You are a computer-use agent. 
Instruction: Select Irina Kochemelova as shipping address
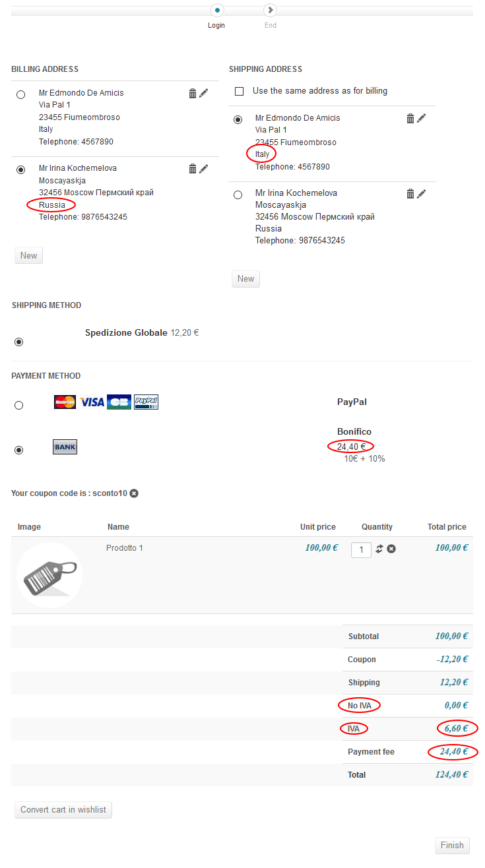coord(238,195)
